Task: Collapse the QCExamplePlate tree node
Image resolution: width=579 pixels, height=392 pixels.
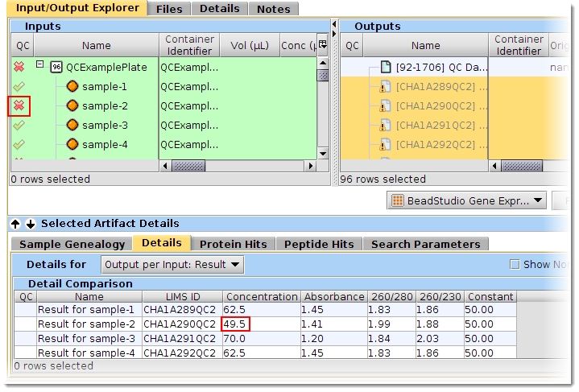Action: click(40, 64)
